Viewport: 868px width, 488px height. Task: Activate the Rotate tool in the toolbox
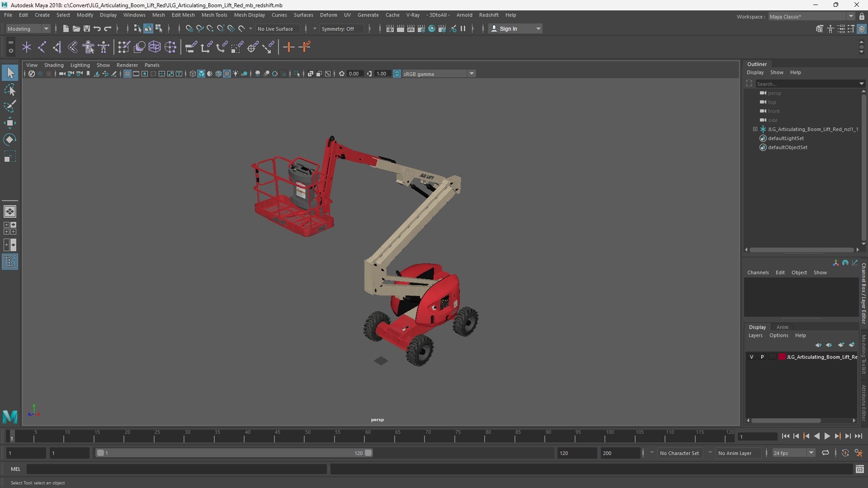10,140
